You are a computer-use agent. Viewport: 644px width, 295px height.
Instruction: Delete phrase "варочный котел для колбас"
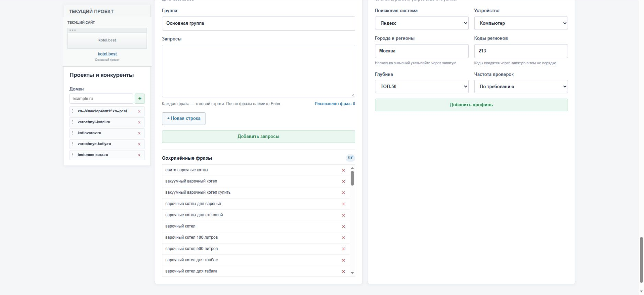pos(343,260)
